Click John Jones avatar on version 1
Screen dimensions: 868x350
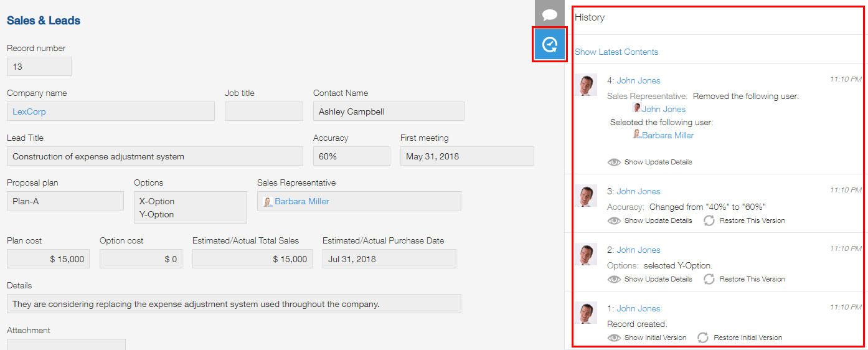coord(586,313)
